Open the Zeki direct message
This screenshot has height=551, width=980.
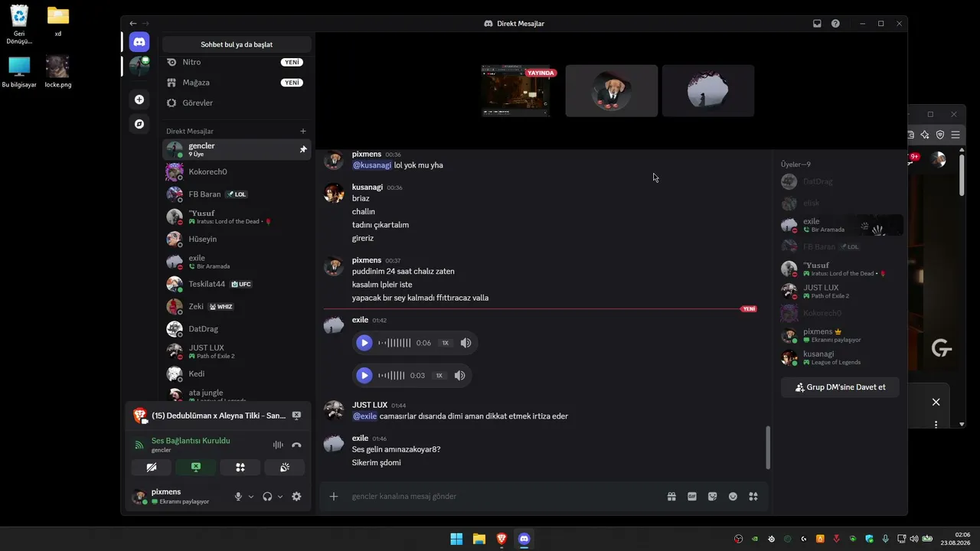pos(237,306)
